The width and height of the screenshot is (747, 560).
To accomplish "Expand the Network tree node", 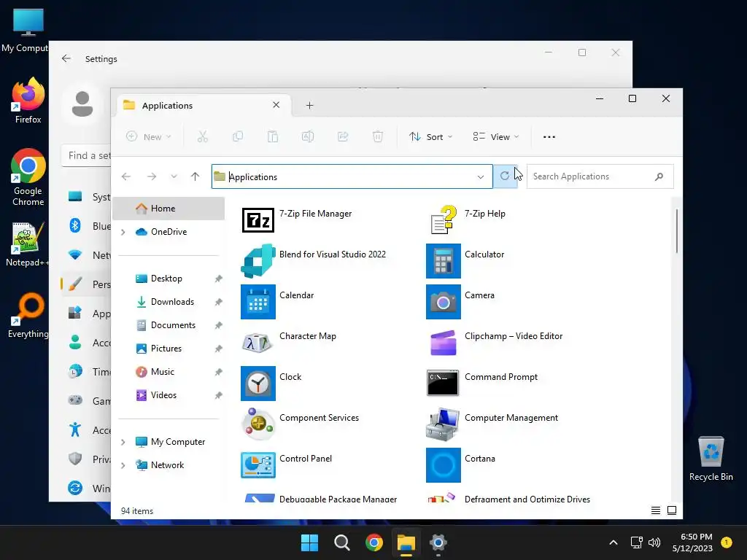I will 123,465.
